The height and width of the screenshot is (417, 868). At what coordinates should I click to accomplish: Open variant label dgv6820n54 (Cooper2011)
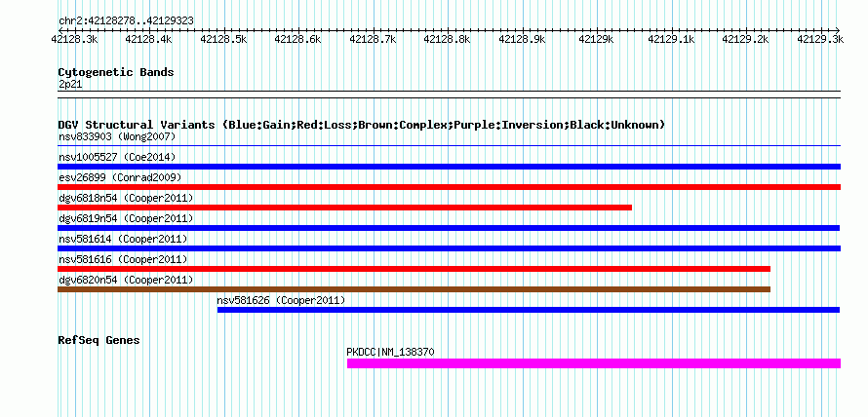(126, 280)
